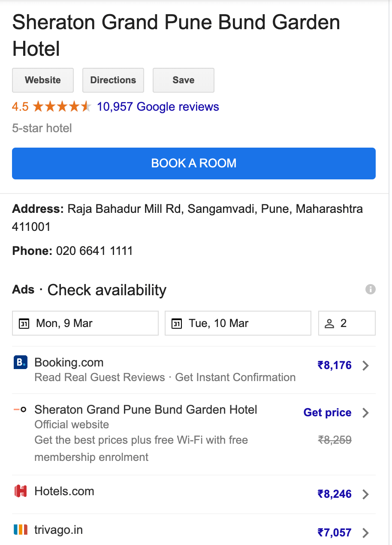Image resolution: width=392 pixels, height=545 pixels.
Task: Get Directions to the hotel
Action: [x=113, y=80]
